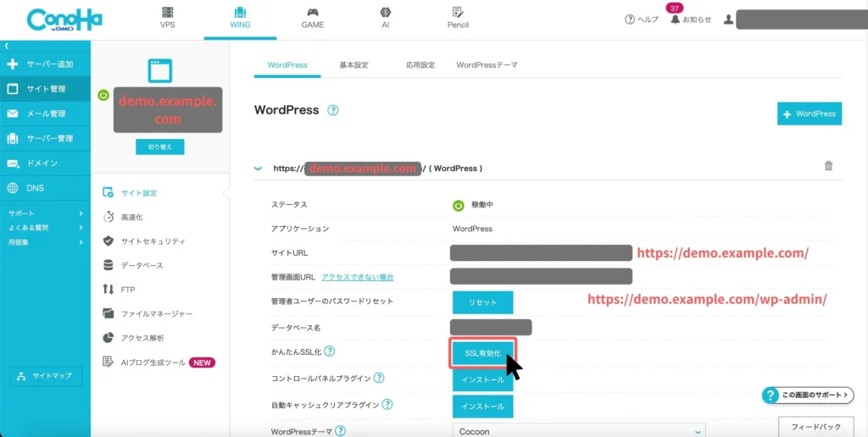Screen dimensions: 868x437
Task: Click the site window icon above domain
Action: tap(160, 71)
